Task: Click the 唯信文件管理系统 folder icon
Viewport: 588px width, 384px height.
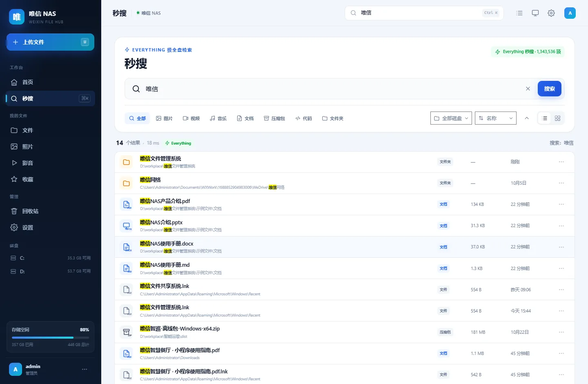Action: (127, 162)
